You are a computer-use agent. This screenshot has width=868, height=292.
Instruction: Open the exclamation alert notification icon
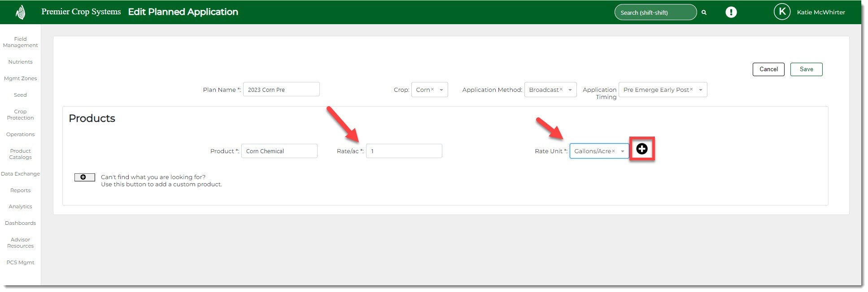(x=731, y=12)
